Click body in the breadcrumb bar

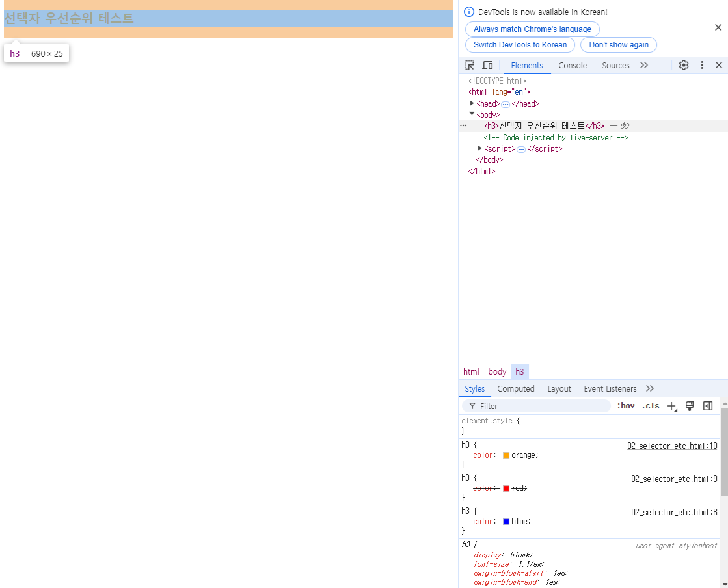pyautogui.click(x=497, y=372)
